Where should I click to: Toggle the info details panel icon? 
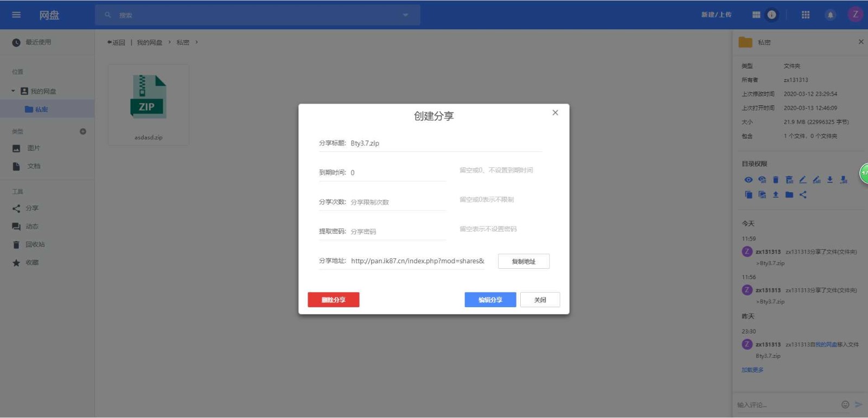(x=771, y=15)
